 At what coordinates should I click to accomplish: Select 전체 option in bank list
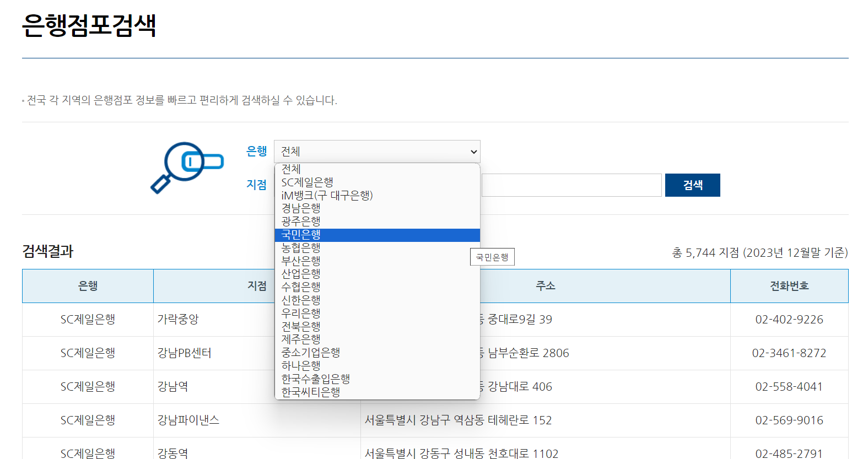pyautogui.click(x=377, y=169)
